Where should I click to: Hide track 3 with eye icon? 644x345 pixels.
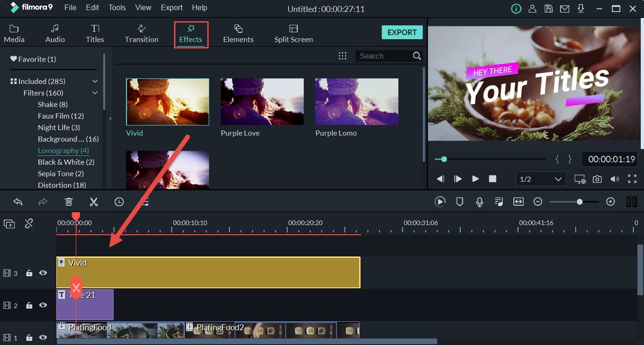point(43,273)
